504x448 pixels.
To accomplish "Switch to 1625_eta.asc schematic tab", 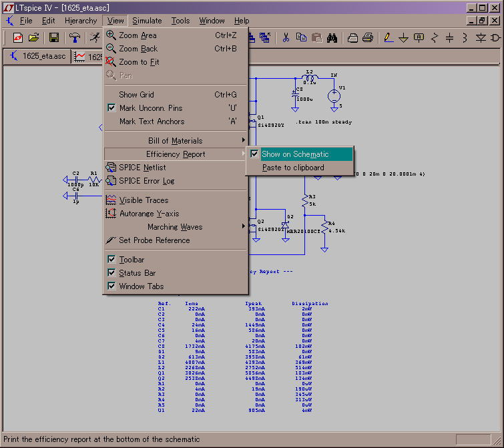I will click(x=37, y=56).
